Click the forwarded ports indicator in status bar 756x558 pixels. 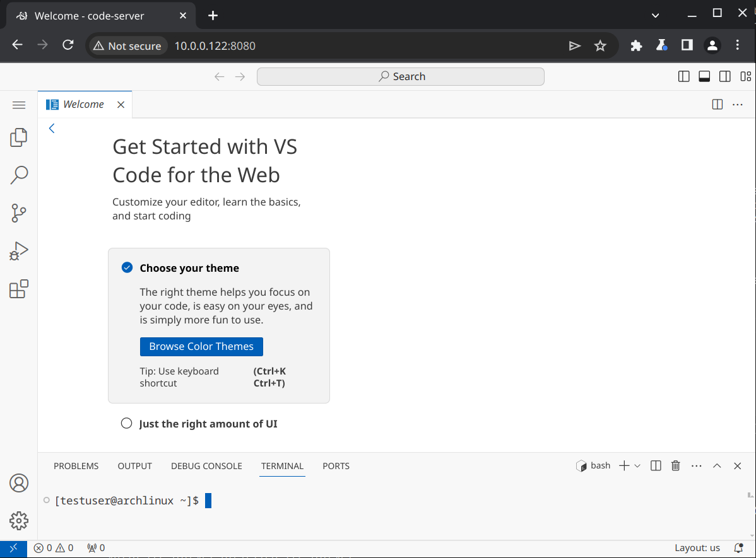(x=96, y=548)
